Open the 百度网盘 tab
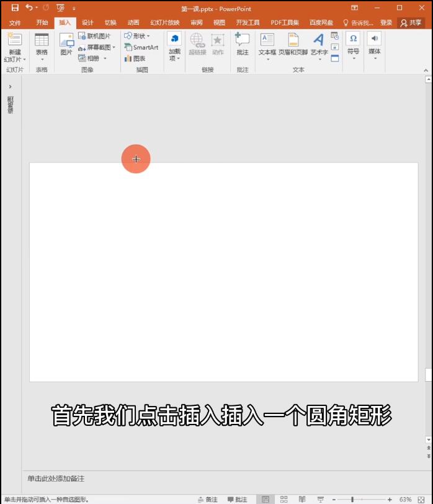The width and height of the screenshot is (433, 504). pos(321,22)
